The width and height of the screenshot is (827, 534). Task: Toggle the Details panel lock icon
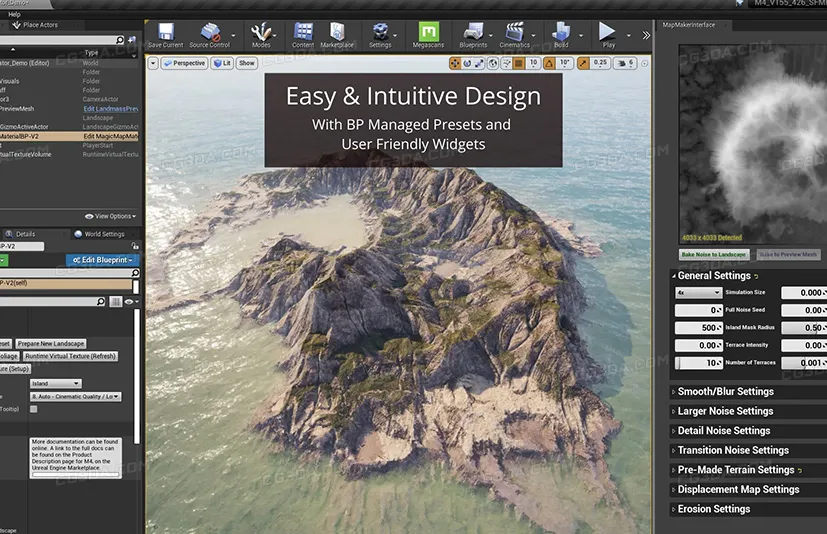point(135,246)
